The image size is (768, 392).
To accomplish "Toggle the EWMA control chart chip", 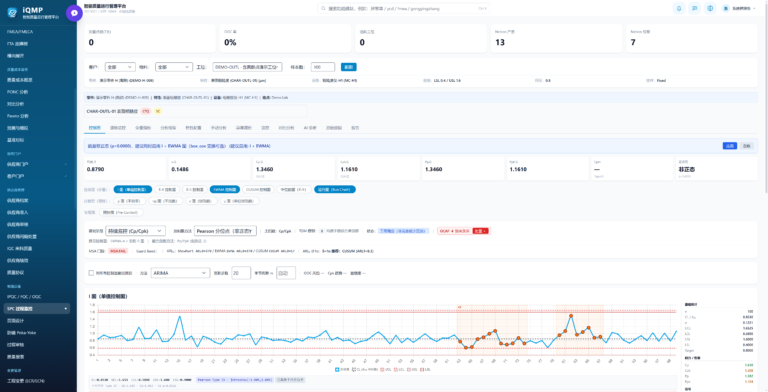I will click(224, 189).
